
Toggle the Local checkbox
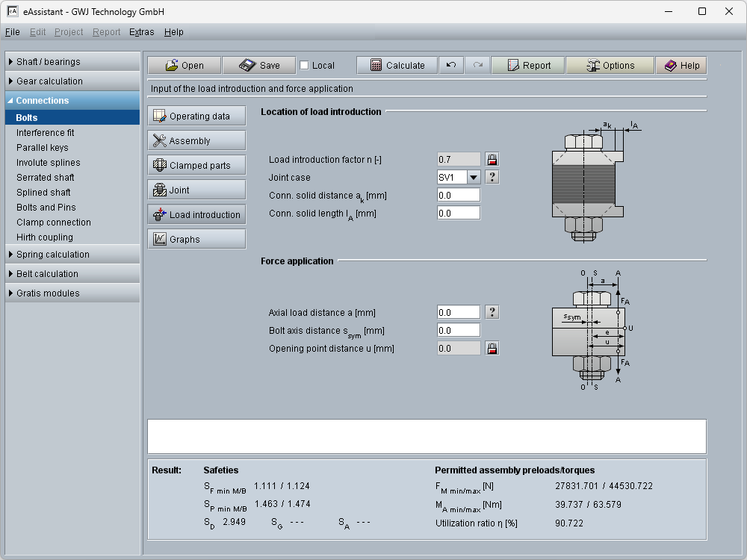click(x=304, y=66)
